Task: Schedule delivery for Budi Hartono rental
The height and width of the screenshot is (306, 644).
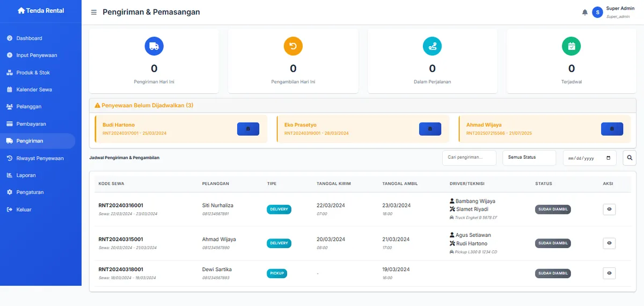Action: (x=248, y=129)
